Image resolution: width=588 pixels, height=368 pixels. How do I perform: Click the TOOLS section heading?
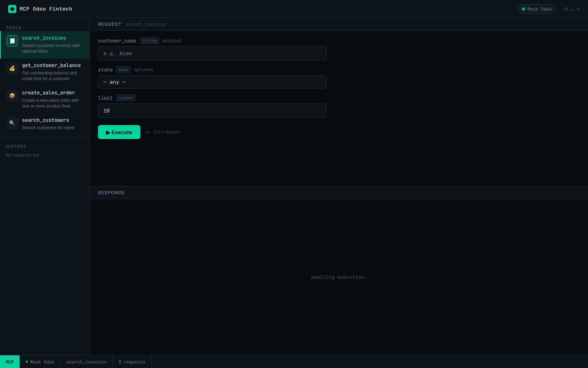tap(13, 28)
